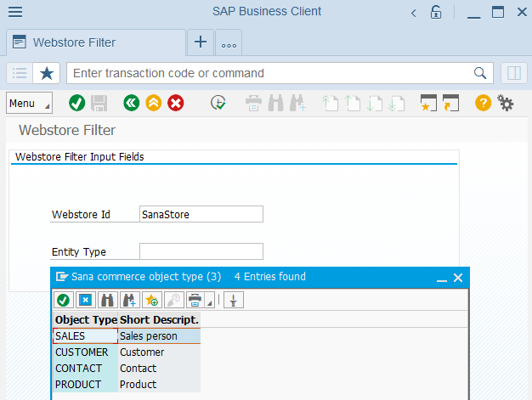Click the Find Next binoculars-plus main toolbar icon
The height and width of the screenshot is (400, 532).
(298, 103)
